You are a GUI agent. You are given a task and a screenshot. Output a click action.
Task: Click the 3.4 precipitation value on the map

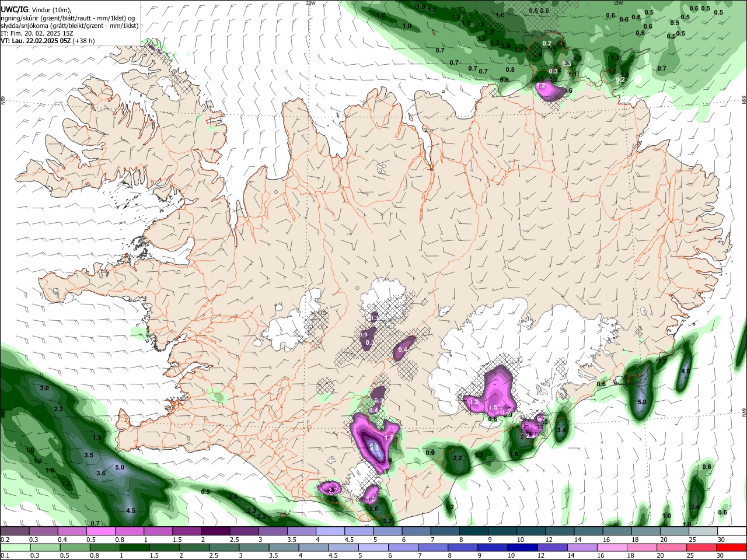pyautogui.click(x=561, y=430)
